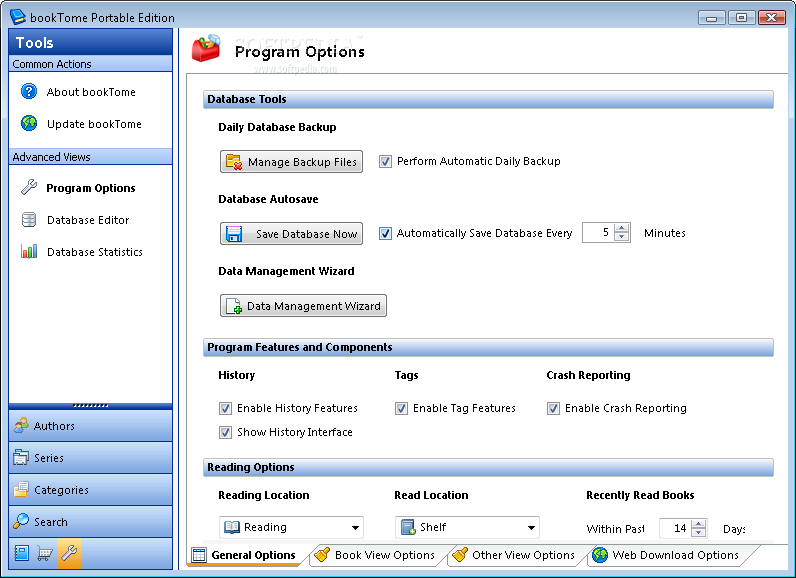Decrease autosave minutes with down arrow
The width and height of the screenshot is (796, 578).
tap(622, 237)
